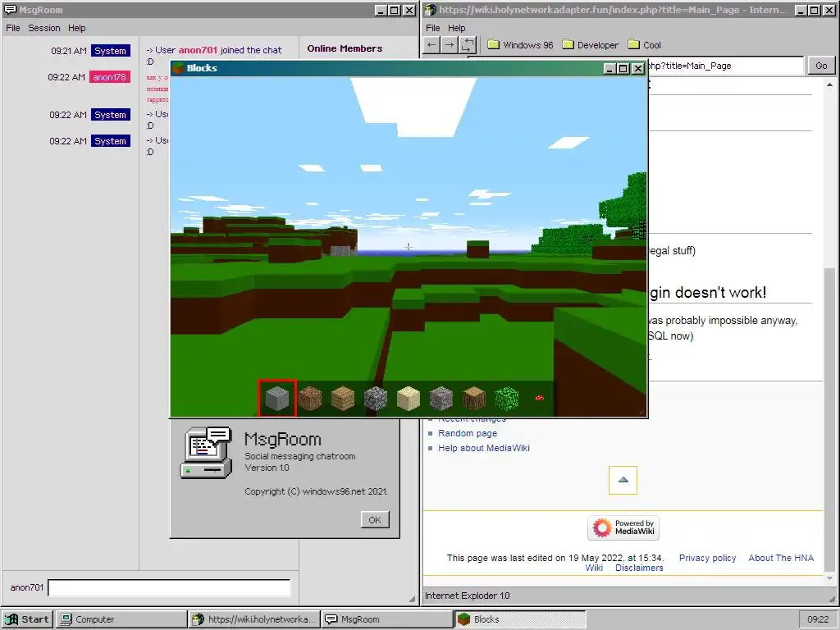Click the refresh icon in browser toolbar
840x630 pixels.
tap(468, 45)
